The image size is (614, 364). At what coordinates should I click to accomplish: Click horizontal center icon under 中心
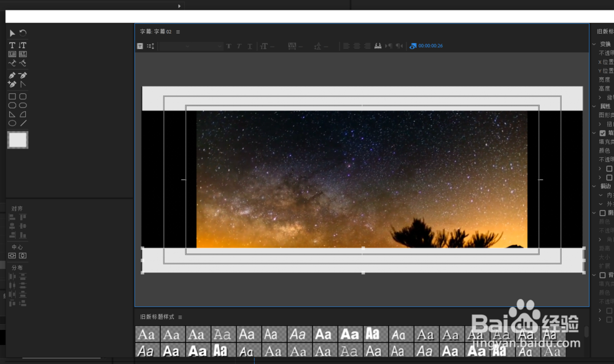click(x=12, y=255)
